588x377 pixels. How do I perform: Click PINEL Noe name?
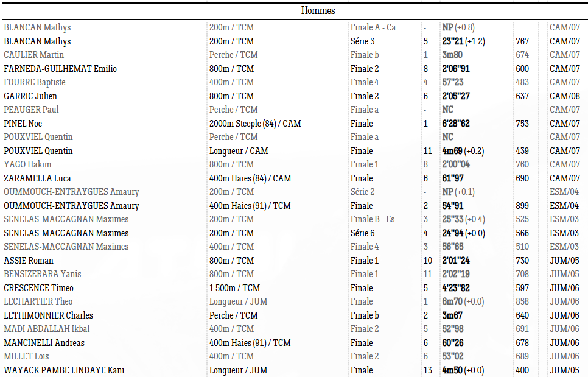click(23, 124)
